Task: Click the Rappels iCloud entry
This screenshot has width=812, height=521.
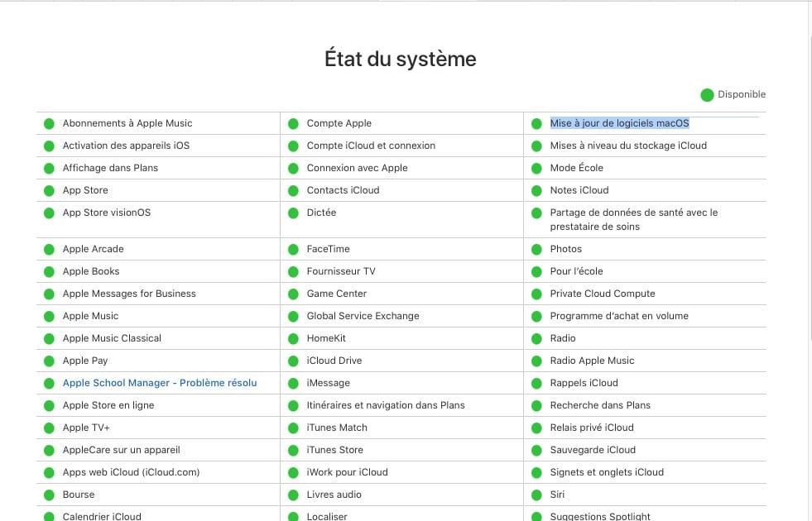Action: [584, 383]
